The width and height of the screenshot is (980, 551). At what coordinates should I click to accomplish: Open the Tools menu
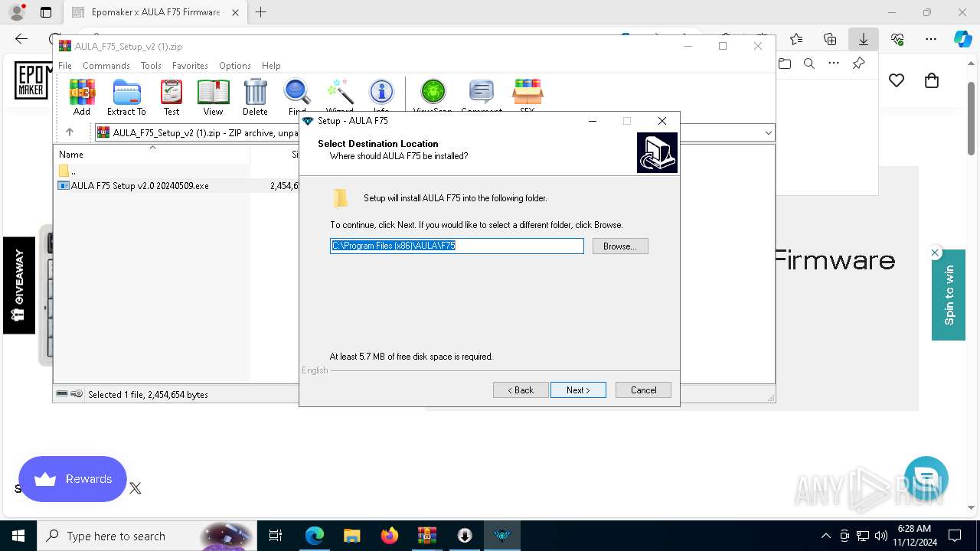151,66
